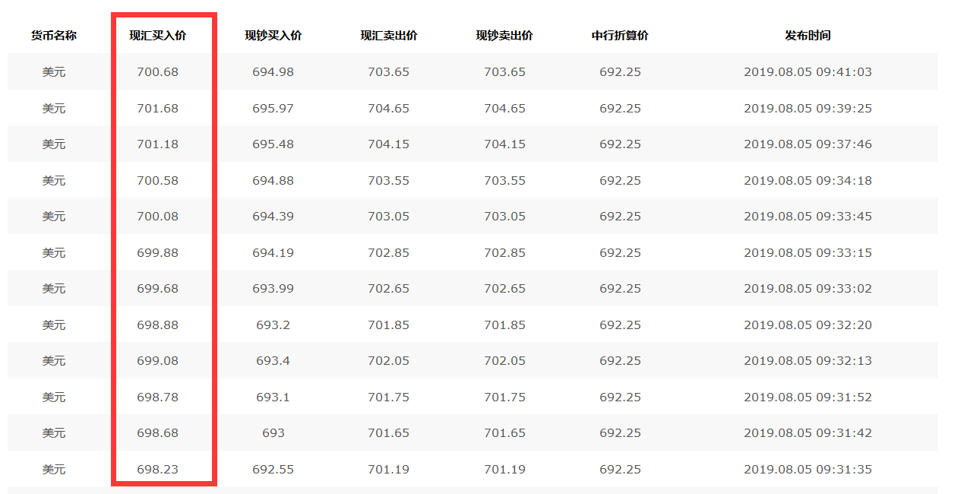Viewport: 980px width, 494px height.
Task: Click the 693.99 cash buying rate
Action: 273,289
